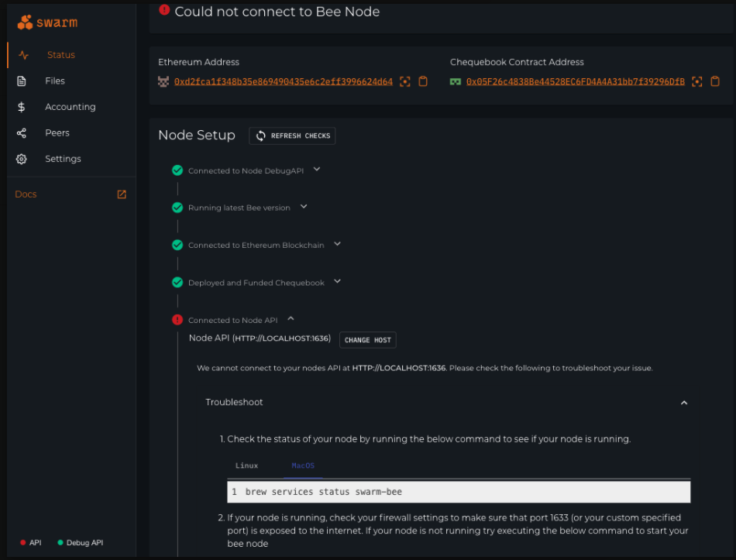Expand Connected to Node DebugAPI step
736x560 pixels.
pyautogui.click(x=316, y=169)
